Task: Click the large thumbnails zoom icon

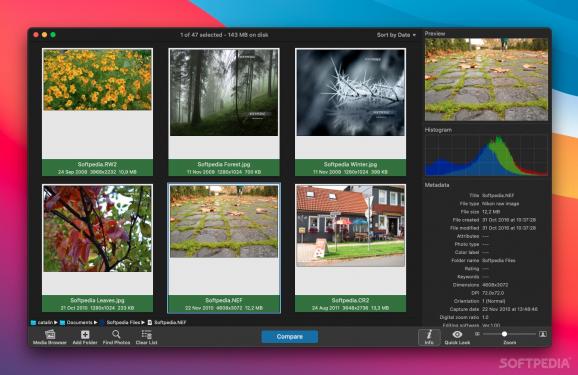Action: coord(543,334)
